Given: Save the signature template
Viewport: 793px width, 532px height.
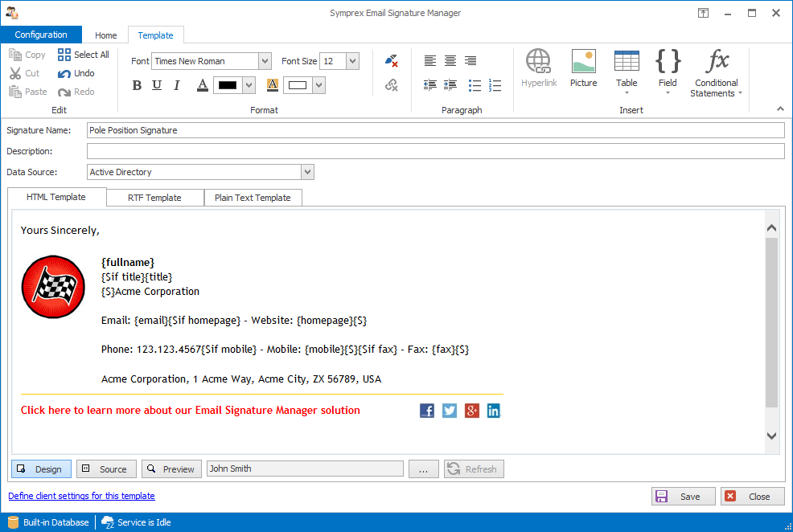Looking at the screenshot, I should click(684, 496).
